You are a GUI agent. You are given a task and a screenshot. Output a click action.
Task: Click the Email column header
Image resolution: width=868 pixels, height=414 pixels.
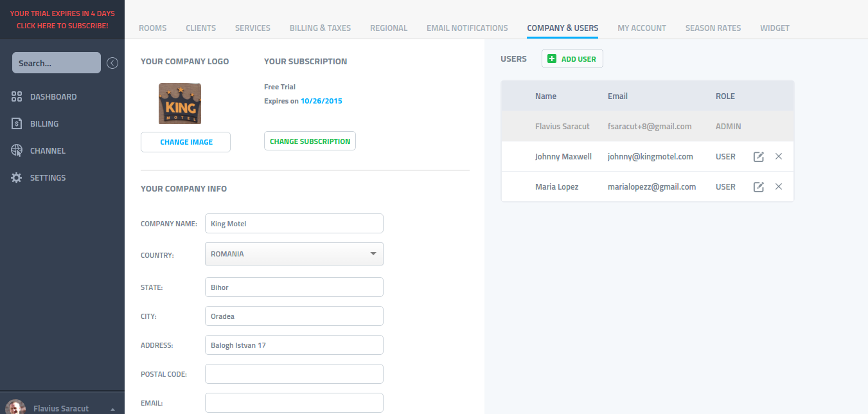coord(617,96)
